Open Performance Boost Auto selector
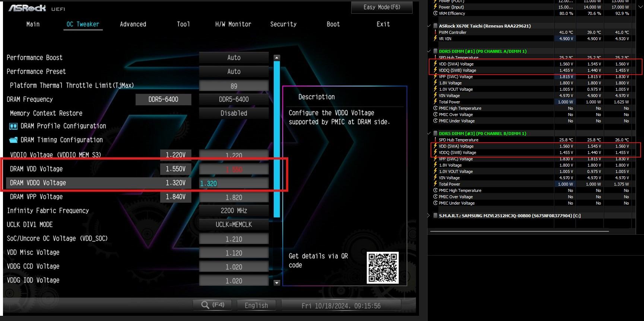 coord(234,58)
